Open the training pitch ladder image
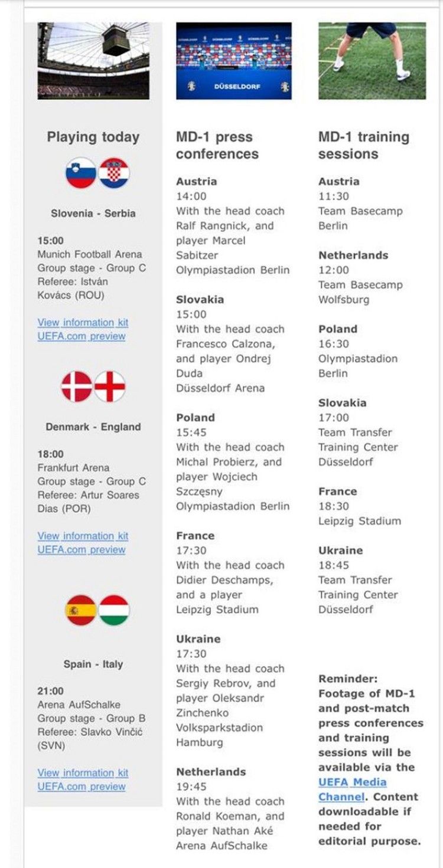 [372, 61]
